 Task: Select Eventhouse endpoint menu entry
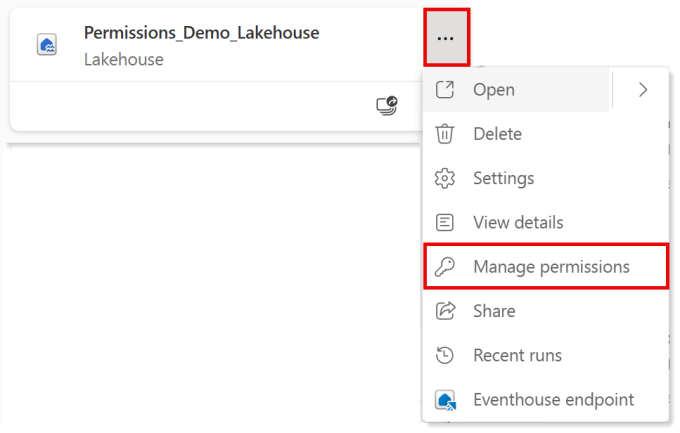(x=546, y=400)
